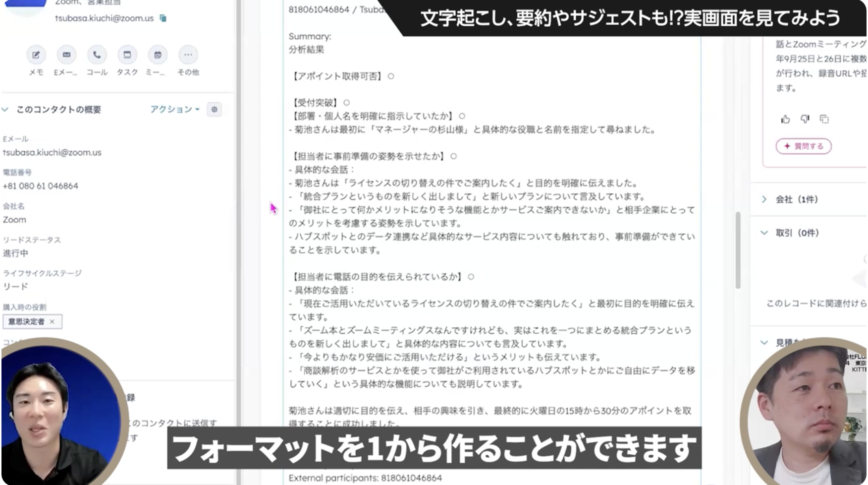Click the tsubasa.kiuchi@zoom.us email field value
Screen dimensions: 868x485
pyautogui.click(x=52, y=153)
